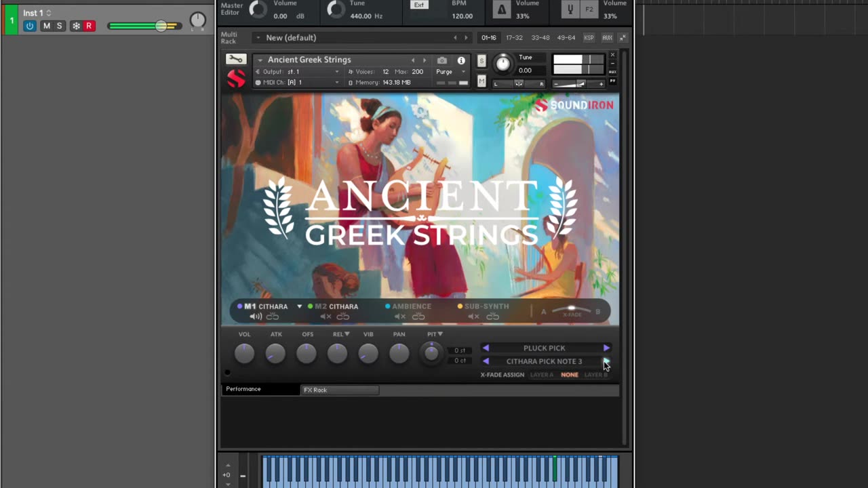Screen dimensions: 868x488
Task: Click the ATK knob
Action: (x=275, y=352)
